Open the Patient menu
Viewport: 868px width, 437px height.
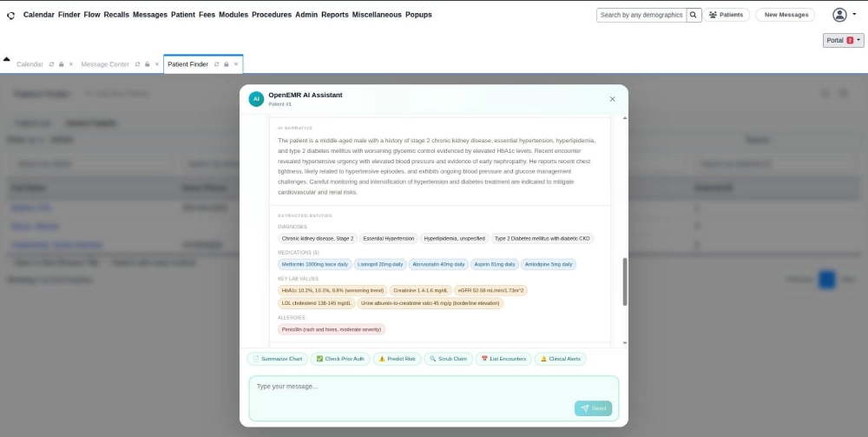[x=182, y=15]
